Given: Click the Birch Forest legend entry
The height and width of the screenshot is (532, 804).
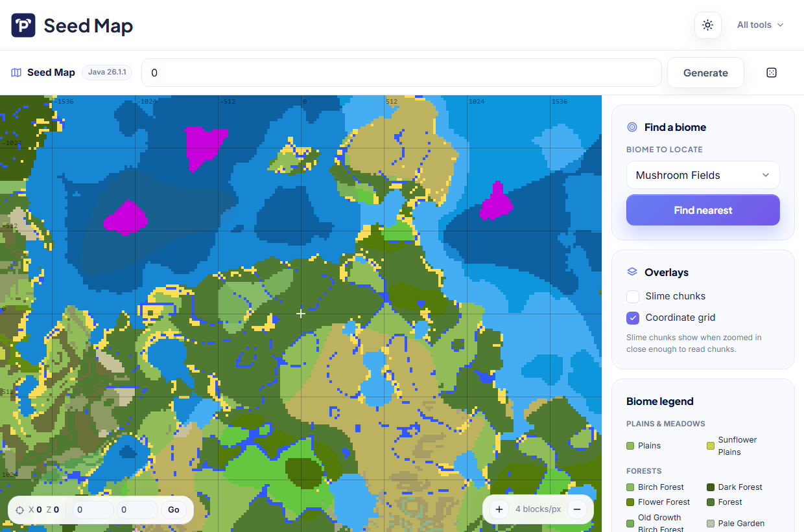Looking at the screenshot, I should coord(655,487).
